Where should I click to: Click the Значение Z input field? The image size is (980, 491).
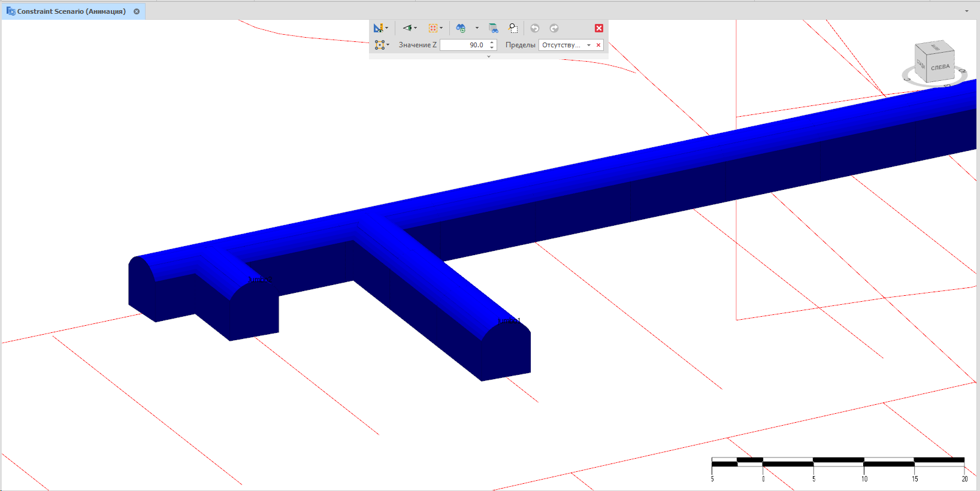pyautogui.click(x=463, y=45)
